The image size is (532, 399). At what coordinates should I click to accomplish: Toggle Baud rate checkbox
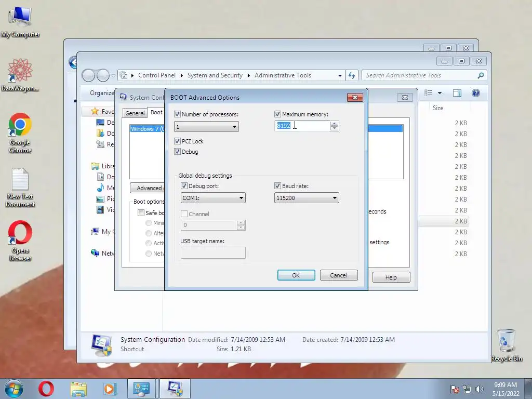point(277,185)
